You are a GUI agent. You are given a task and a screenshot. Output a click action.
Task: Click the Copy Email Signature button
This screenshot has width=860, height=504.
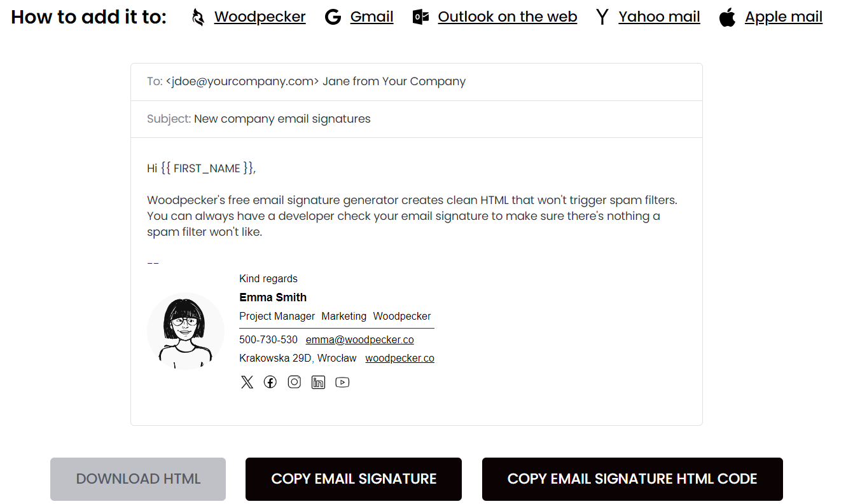click(x=354, y=479)
